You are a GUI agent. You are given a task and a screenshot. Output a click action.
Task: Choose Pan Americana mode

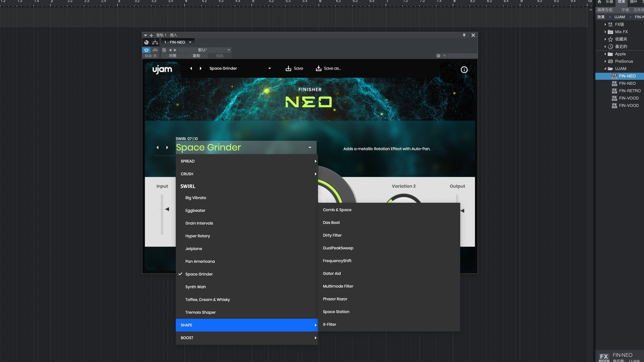247,261
